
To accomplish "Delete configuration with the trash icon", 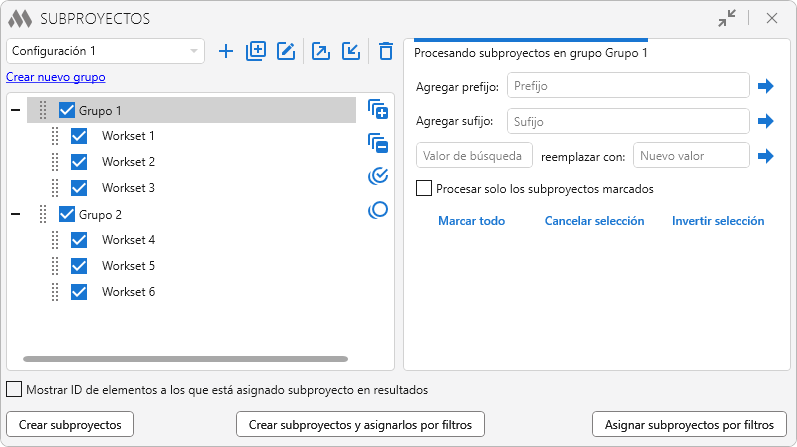I will tap(386, 51).
